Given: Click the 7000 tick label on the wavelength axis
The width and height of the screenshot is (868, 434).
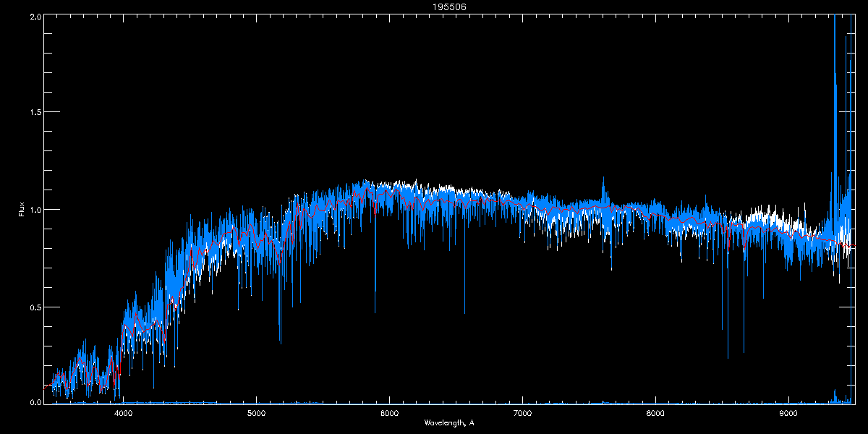Looking at the screenshot, I should point(522,413).
